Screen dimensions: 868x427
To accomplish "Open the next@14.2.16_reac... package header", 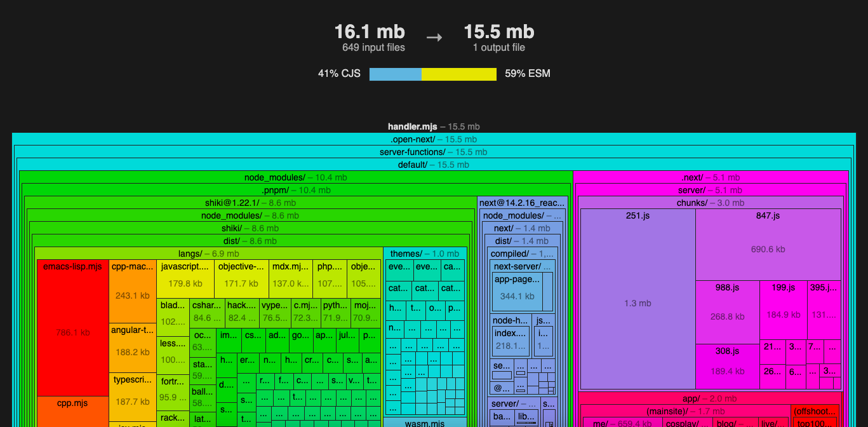I will click(x=522, y=203).
